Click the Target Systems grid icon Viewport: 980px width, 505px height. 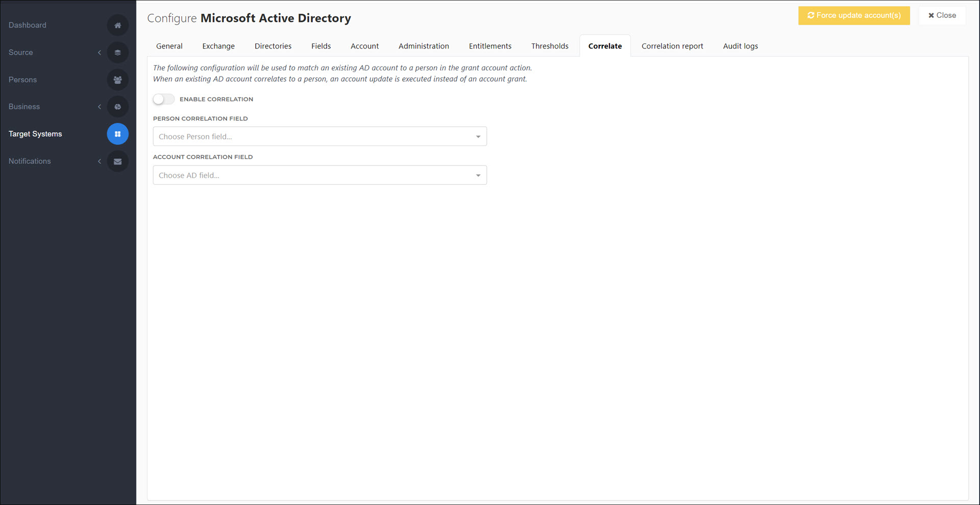117,134
